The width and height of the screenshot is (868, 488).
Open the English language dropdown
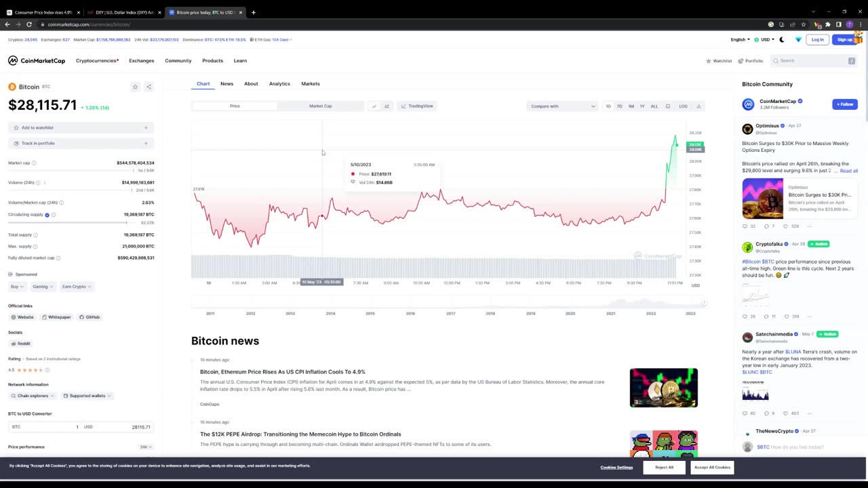click(x=741, y=39)
